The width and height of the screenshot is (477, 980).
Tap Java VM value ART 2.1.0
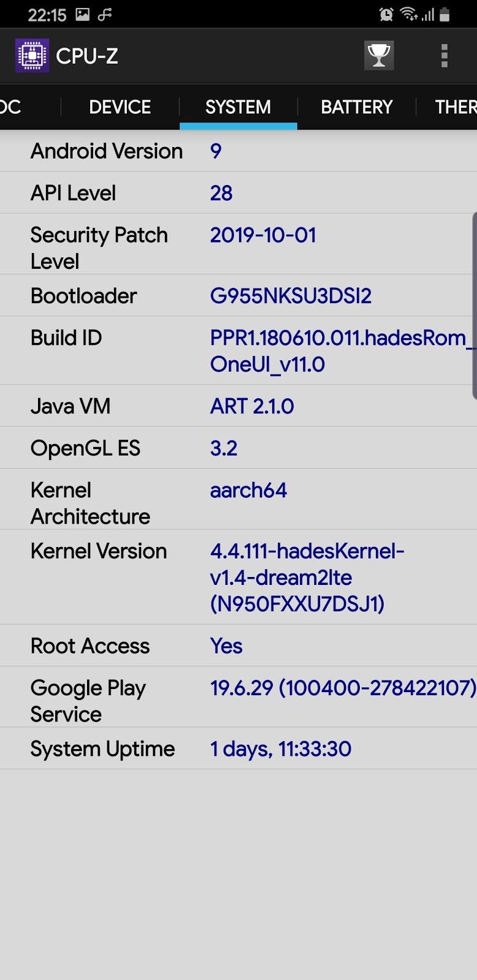[x=252, y=407]
